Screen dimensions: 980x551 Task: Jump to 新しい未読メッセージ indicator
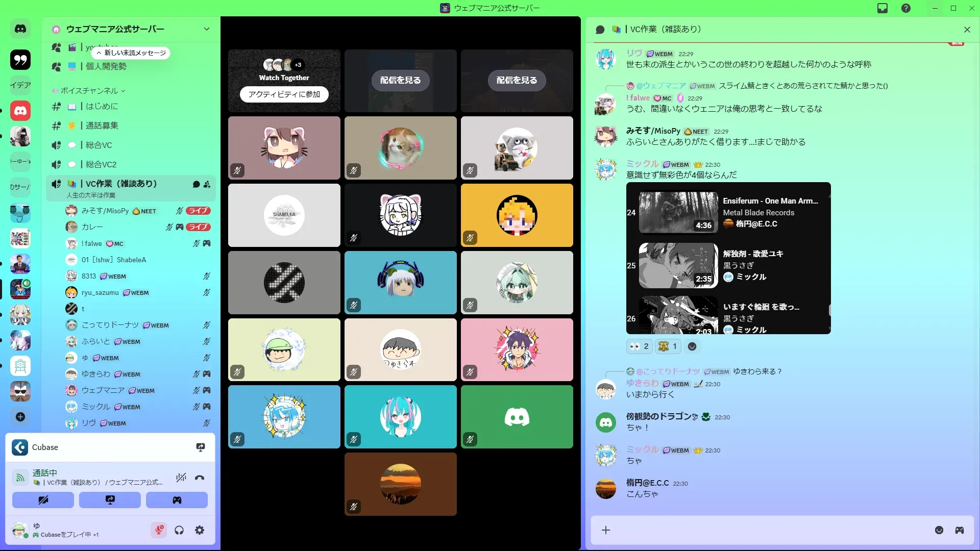pos(131,53)
